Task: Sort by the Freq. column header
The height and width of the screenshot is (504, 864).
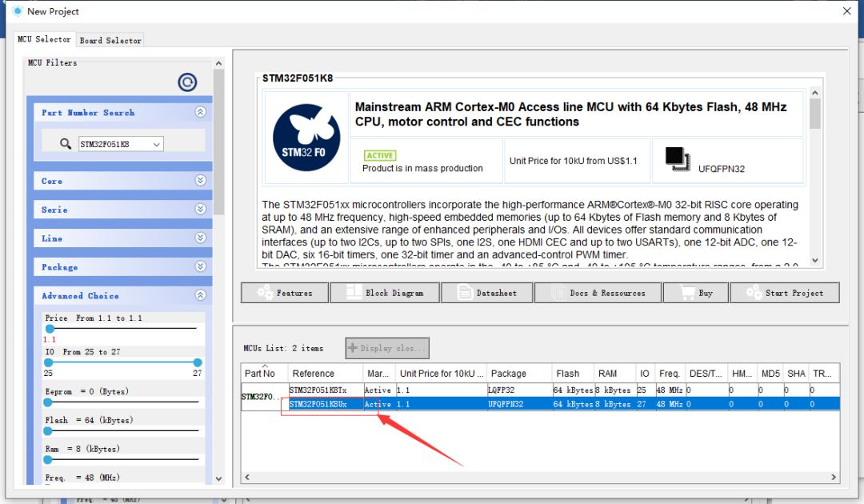Action: pyautogui.click(x=670, y=374)
